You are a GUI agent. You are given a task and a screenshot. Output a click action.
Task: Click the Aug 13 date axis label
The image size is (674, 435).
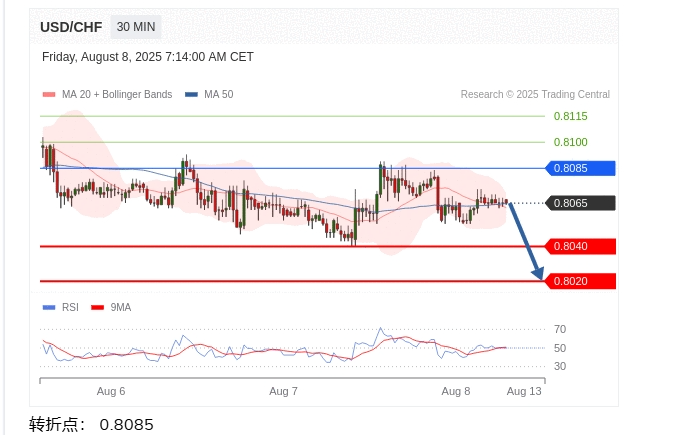click(524, 391)
